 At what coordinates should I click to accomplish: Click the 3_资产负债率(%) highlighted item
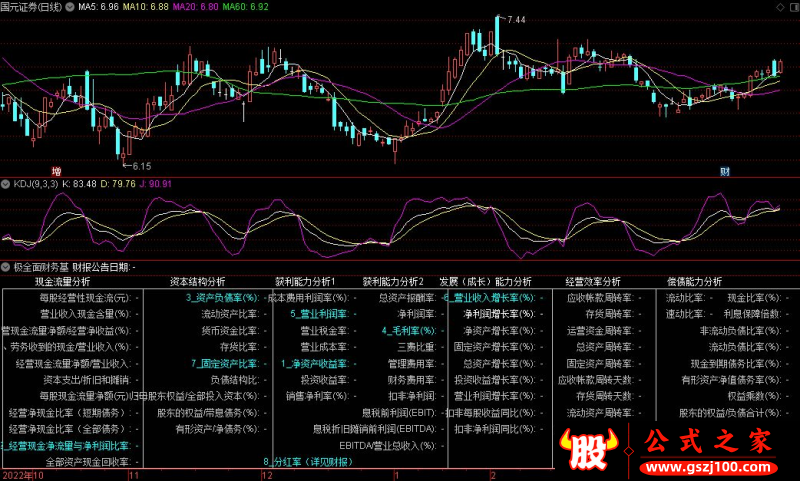click(222, 298)
